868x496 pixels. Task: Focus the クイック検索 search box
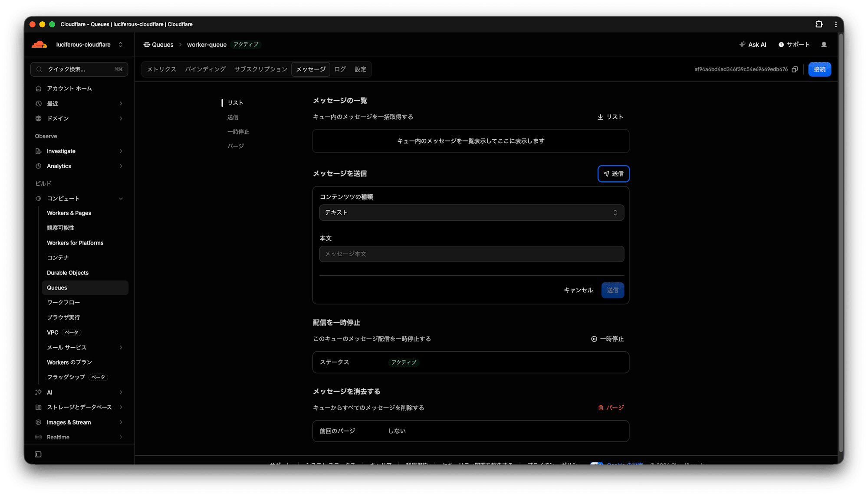click(79, 69)
